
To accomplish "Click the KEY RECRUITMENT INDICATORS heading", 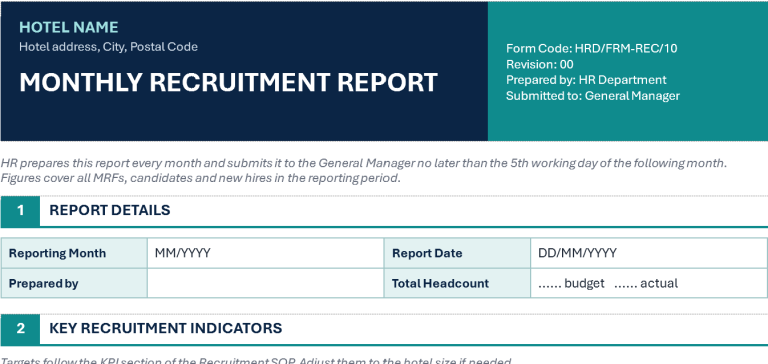I will tap(166, 328).
